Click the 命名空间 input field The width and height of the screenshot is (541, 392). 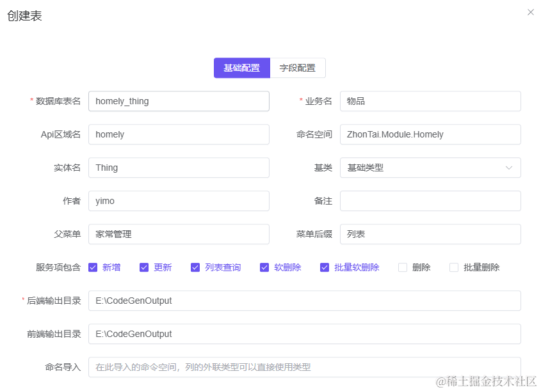430,134
